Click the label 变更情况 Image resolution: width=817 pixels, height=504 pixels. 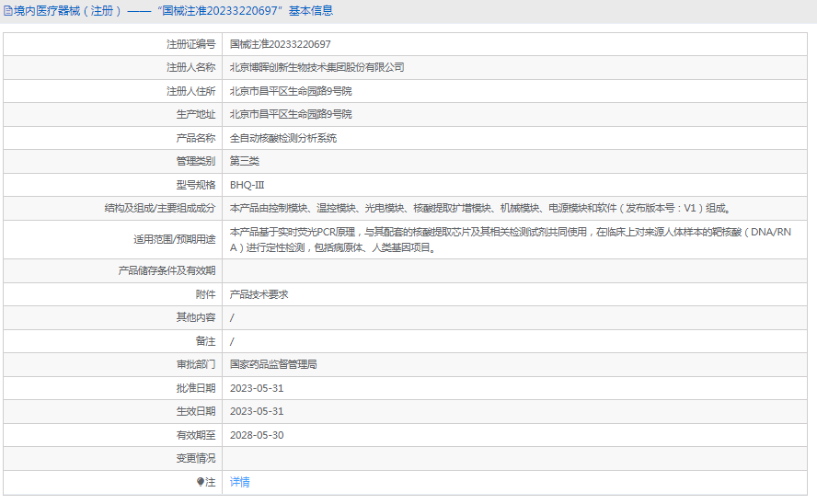pos(196,458)
